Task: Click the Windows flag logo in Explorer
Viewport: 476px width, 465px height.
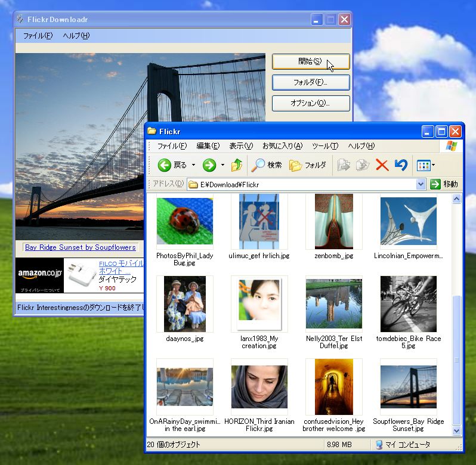Action: coord(452,146)
